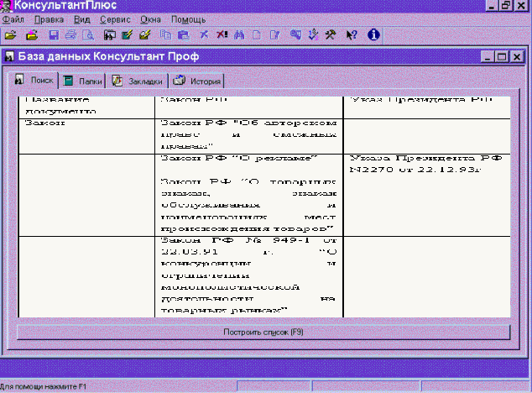Click the save floppy disk toolbar icon
Viewport: 532px width, 393px height.
pos(55,35)
